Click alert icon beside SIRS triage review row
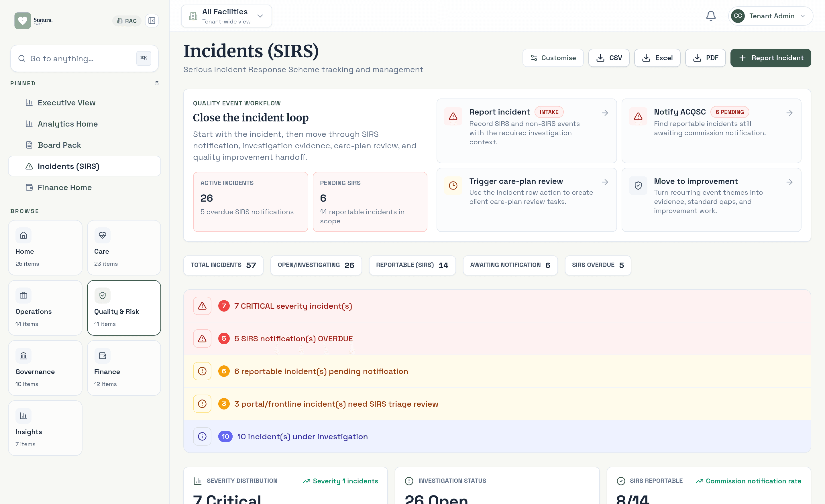The width and height of the screenshot is (825, 504). point(202,404)
